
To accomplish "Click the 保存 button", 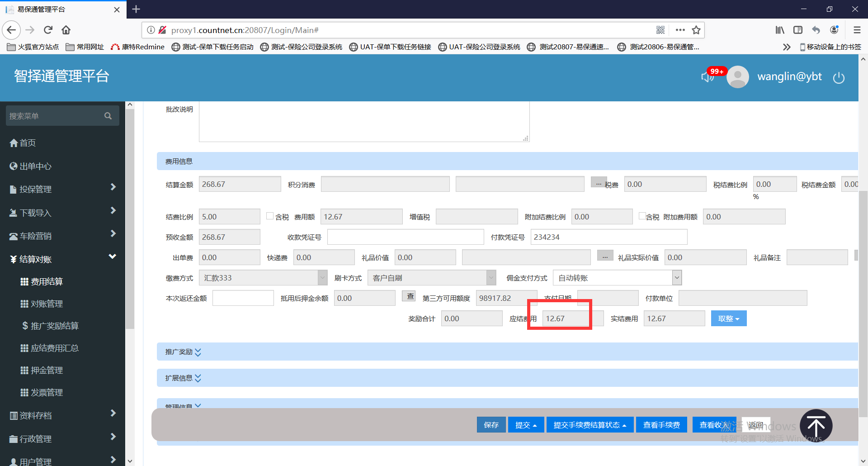I will 491,425.
